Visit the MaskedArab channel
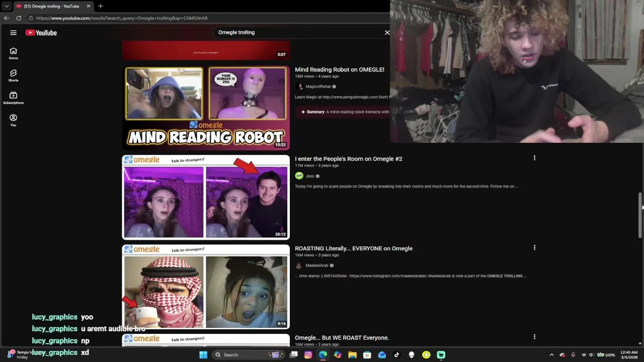Image resolution: width=644 pixels, height=362 pixels. point(317,265)
